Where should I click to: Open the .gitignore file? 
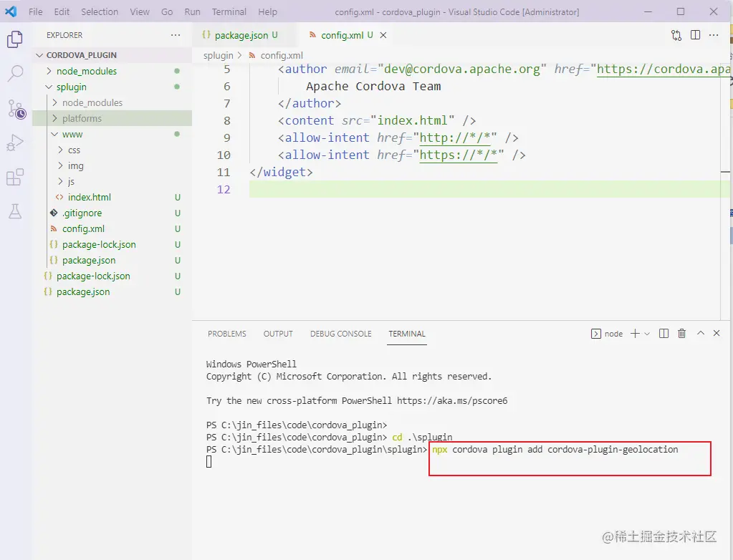tap(112, 213)
